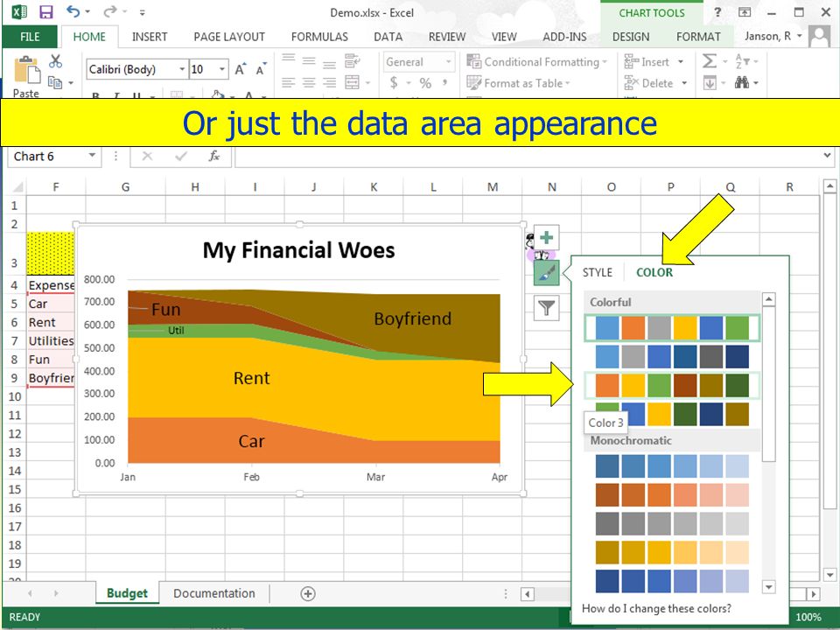Viewport: 840px width, 630px height.
Task: Choose the second Colorful palette starting blue-gray
Action: coord(672,357)
